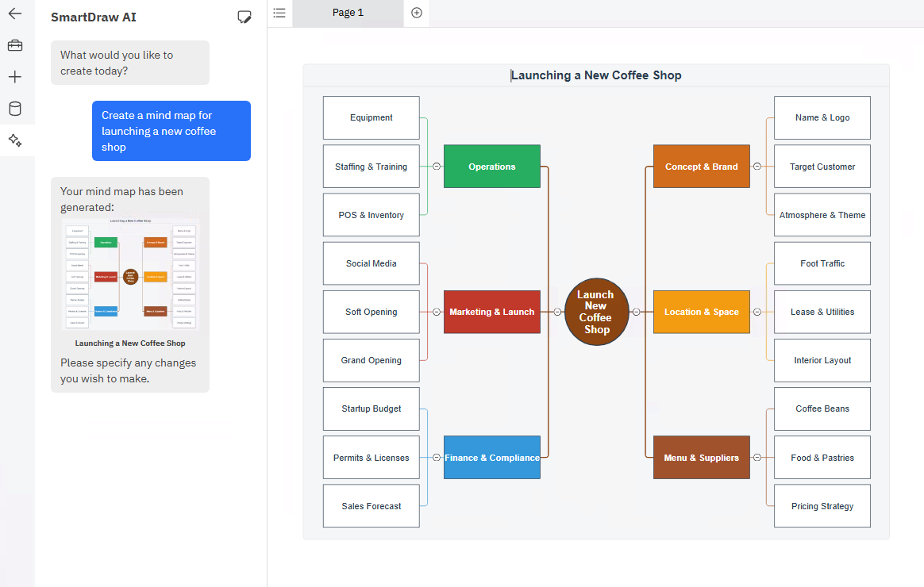Add a new page with the plus-circle icon
The image size is (924, 587).
417,13
